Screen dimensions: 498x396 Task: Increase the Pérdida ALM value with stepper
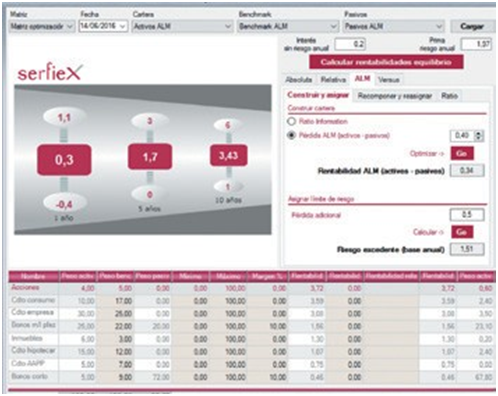pyautogui.click(x=479, y=133)
